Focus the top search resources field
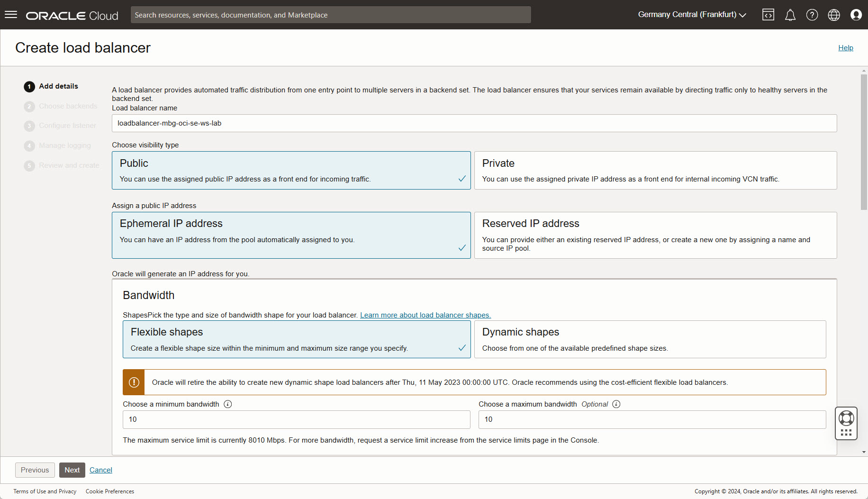The image size is (868, 499). click(x=331, y=15)
